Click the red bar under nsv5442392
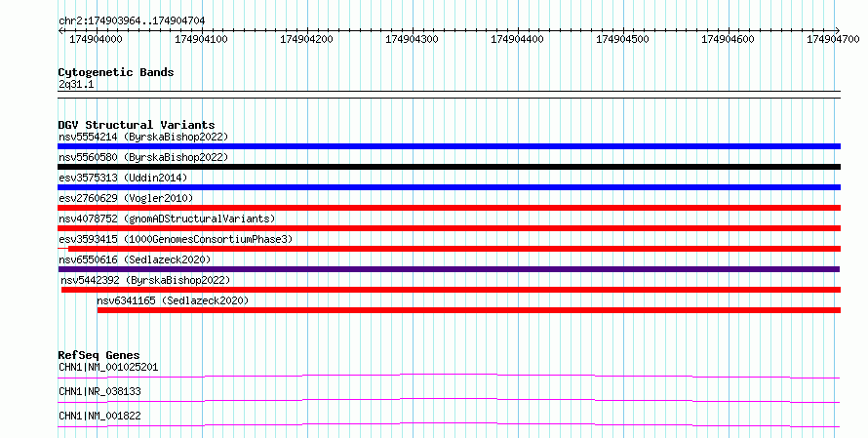This screenshot has height=438, width=868. (x=452, y=290)
